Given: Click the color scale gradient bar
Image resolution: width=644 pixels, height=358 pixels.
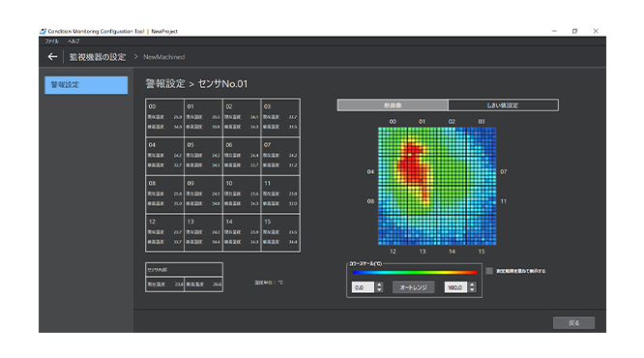Looking at the screenshot, I should (415, 272).
